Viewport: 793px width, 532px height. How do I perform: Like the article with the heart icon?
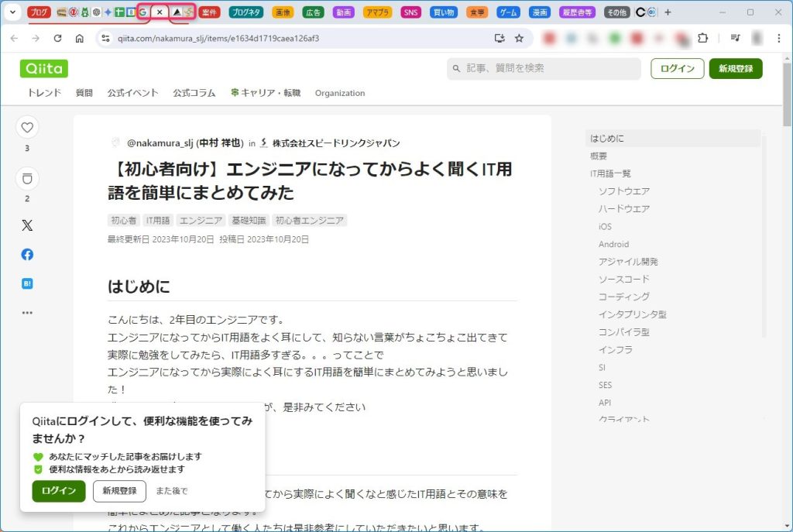coord(27,128)
